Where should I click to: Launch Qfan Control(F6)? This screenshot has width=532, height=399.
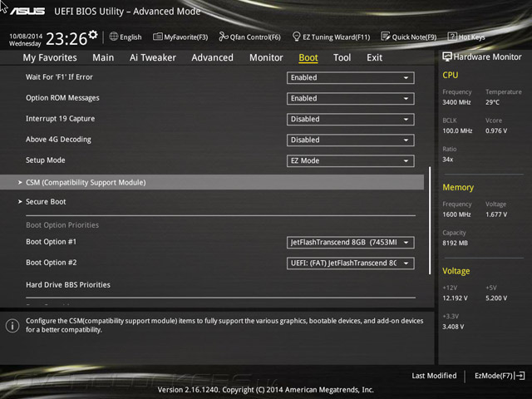255,37
